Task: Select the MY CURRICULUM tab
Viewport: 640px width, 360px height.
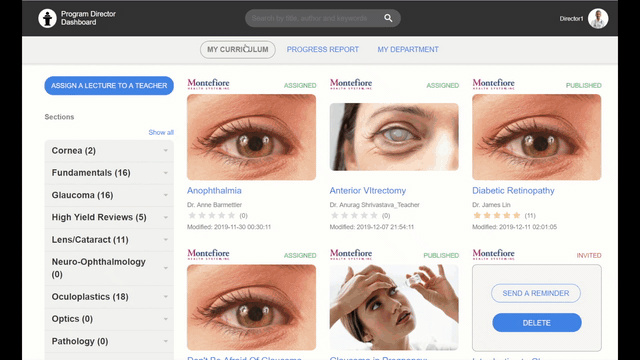Action: [238, 49]
